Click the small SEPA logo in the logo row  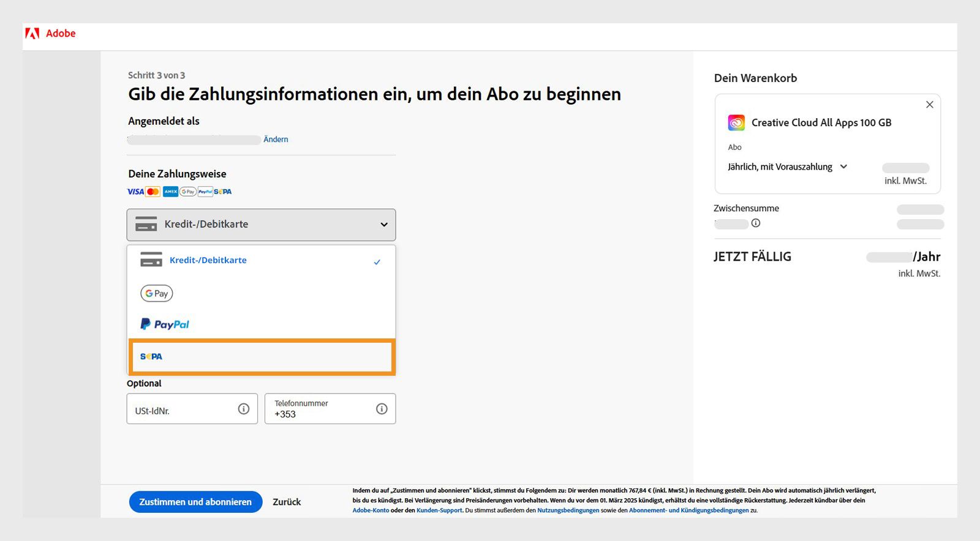click(x=223, y=192)
